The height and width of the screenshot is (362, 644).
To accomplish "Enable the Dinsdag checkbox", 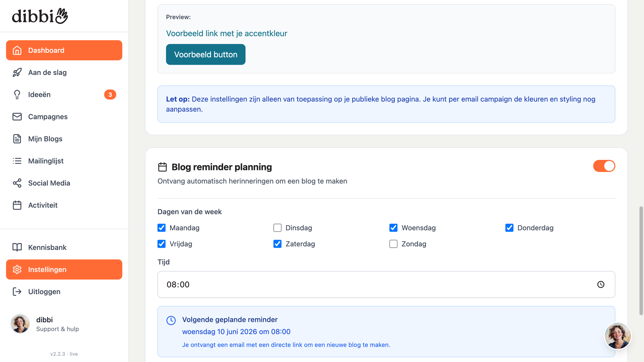I will (x=277, y=228).
